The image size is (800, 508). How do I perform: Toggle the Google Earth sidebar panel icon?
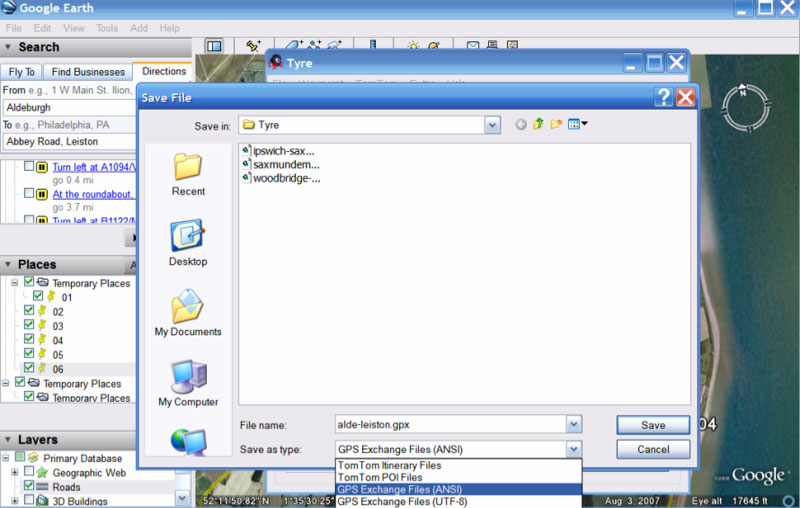tap(214, 46)
